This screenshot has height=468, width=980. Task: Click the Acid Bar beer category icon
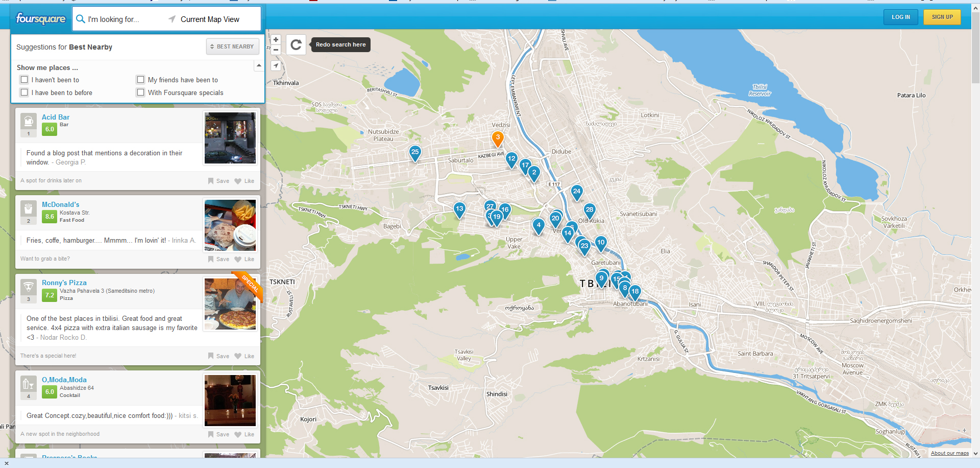pyautogui.click(x=29, y=121)
